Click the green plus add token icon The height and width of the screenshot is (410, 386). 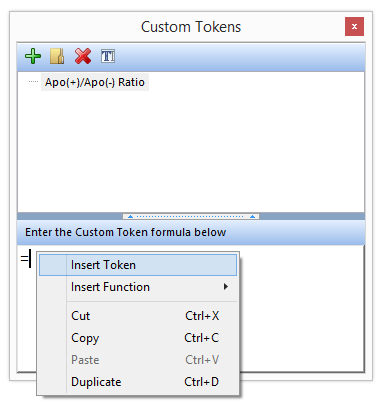click(33, 56)
